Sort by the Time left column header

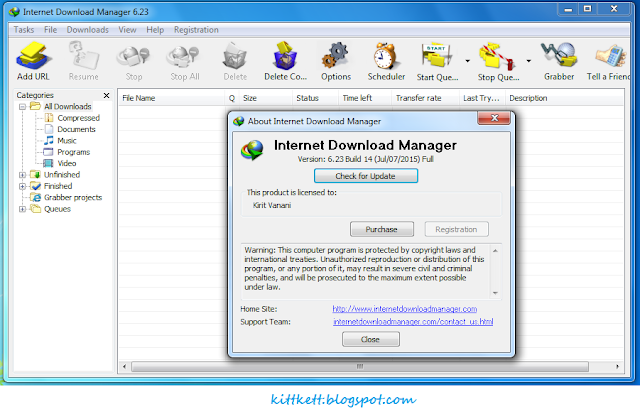(365, 98)
